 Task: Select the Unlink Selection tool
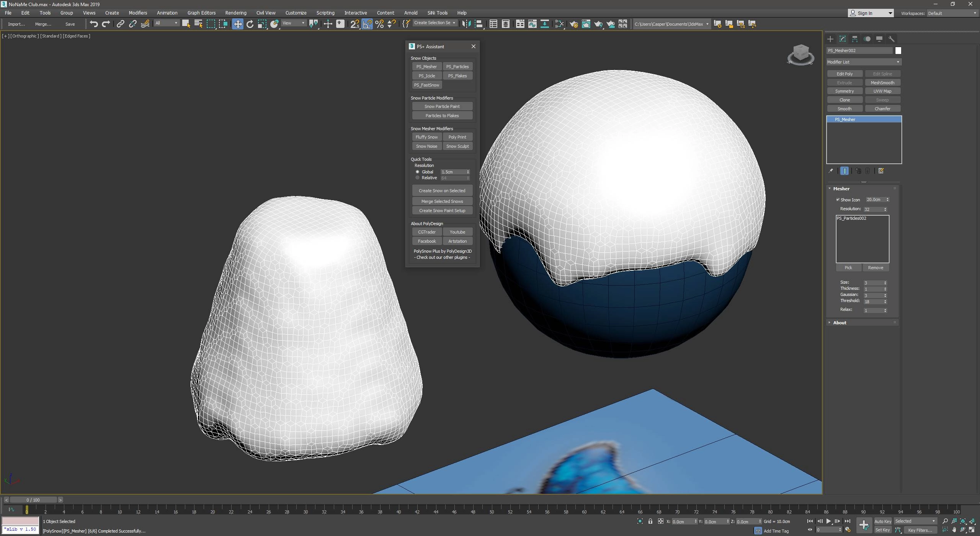(x=132, y=24)
